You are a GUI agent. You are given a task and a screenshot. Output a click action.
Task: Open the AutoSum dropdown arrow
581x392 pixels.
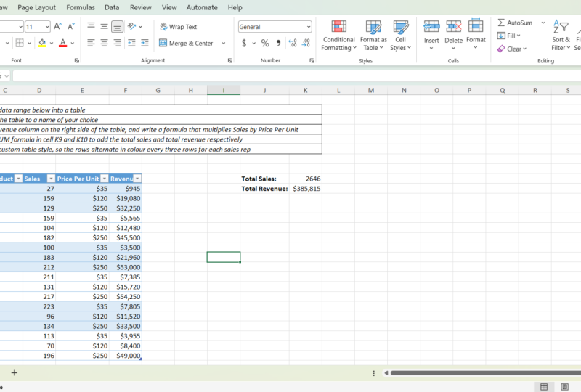click(543, 23)
